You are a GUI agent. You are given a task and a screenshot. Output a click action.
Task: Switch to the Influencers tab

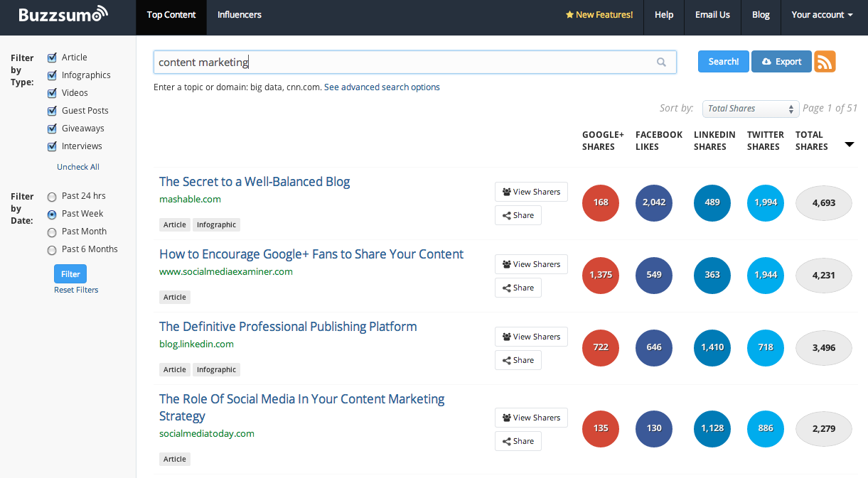(x=240, y=14)
